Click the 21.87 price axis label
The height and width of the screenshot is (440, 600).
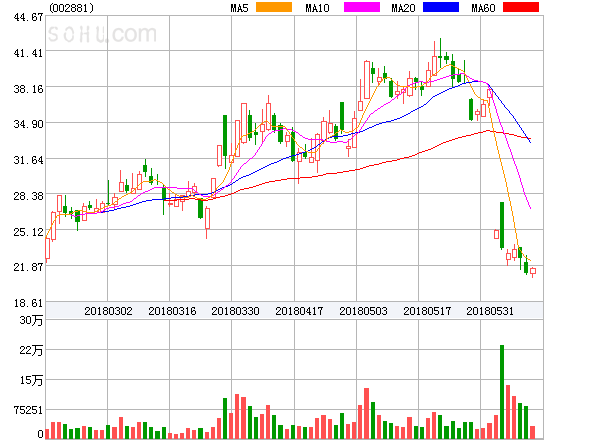pyautogui.click(x=28, y=267)
